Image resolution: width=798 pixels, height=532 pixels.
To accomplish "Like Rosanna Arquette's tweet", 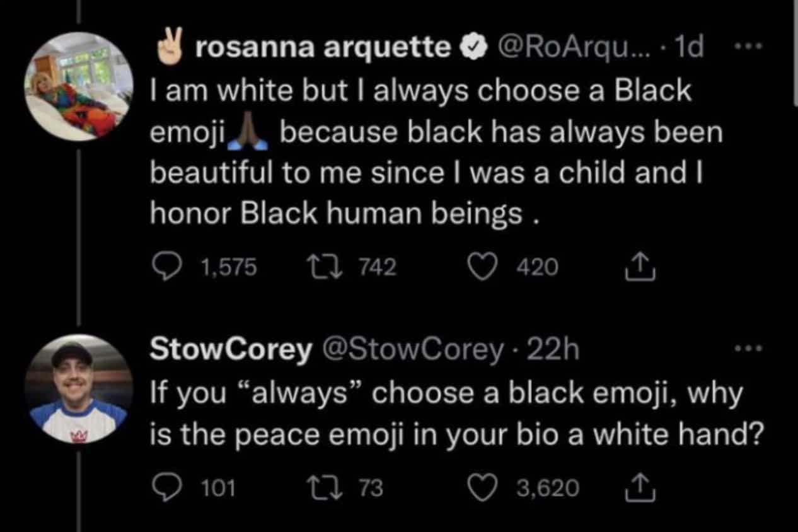I will (482, 266).
